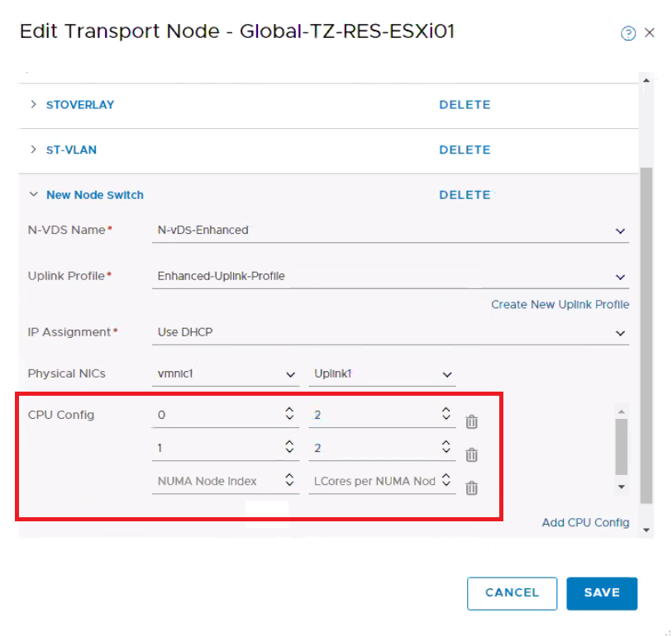Open the Uplink1 selection dropdown
Screen dimensions: 672x637
(x=446, y=374)
